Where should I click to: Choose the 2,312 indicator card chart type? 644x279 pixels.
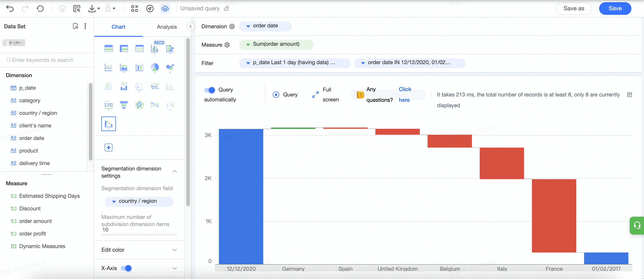(x=109, y=105)
